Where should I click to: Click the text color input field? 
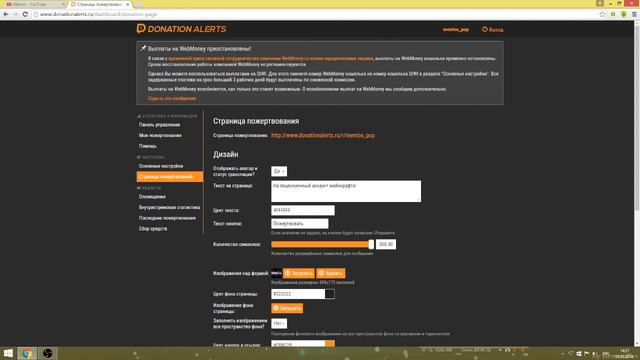pyautogui.click(x=303, y=210)
